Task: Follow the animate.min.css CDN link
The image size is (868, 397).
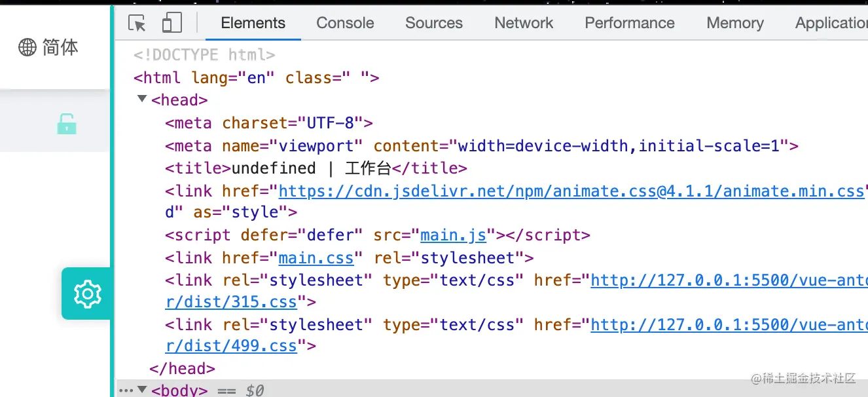Action: coord(572,191)
